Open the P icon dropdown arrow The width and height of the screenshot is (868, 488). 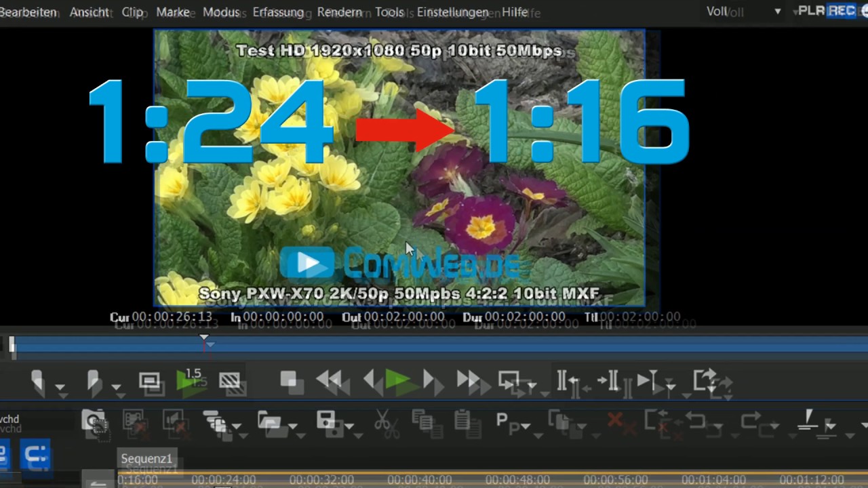(525, 426)
